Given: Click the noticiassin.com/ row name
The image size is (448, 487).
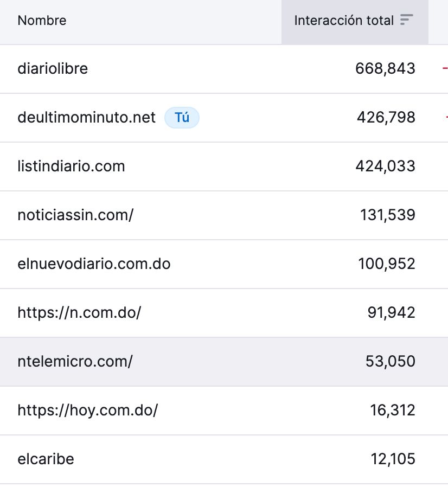Looking at the screenshot, I should coord(75,215).
